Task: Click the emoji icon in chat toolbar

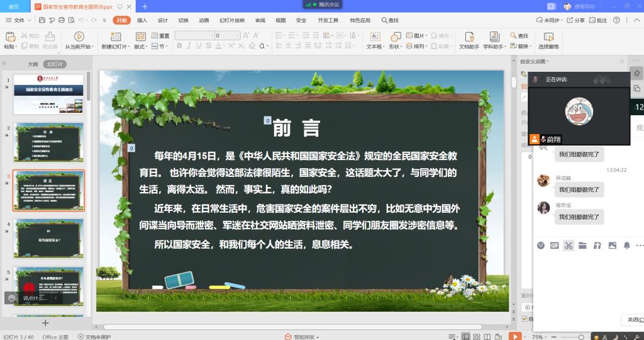Action: click(541, 246)
